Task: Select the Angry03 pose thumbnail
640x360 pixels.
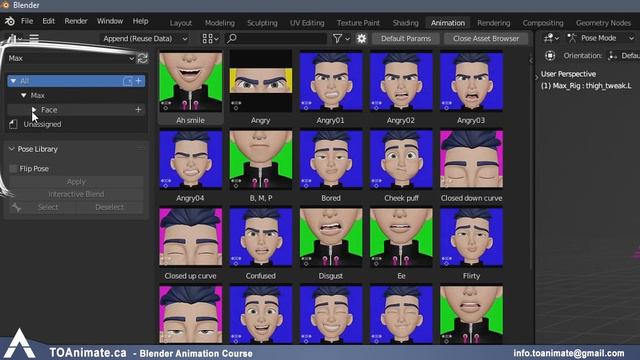Action: (x=471, y=82)
